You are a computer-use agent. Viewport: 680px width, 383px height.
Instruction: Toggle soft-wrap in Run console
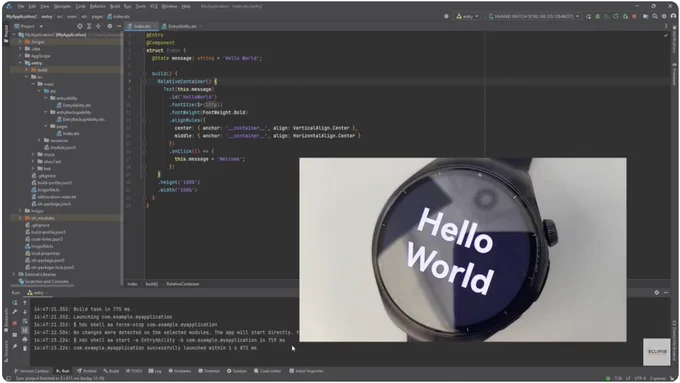coord(25,321)
